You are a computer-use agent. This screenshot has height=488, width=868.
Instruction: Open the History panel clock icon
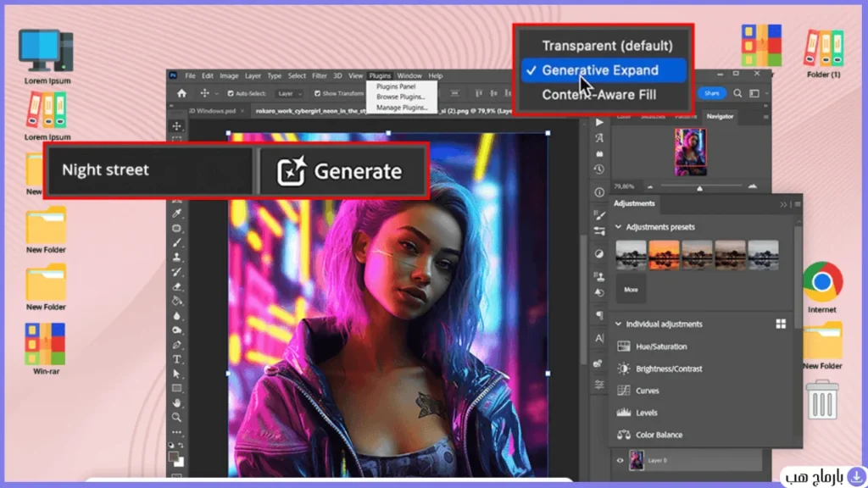[x=599, y=169]
